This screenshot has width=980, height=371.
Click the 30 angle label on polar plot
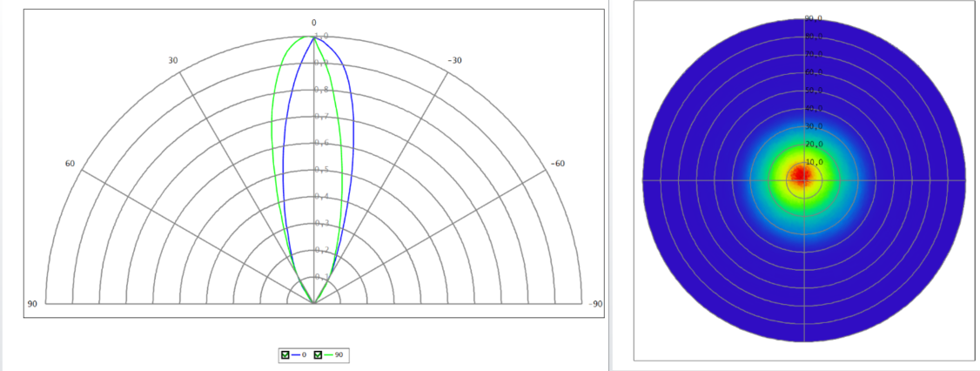tap(173, 61)
